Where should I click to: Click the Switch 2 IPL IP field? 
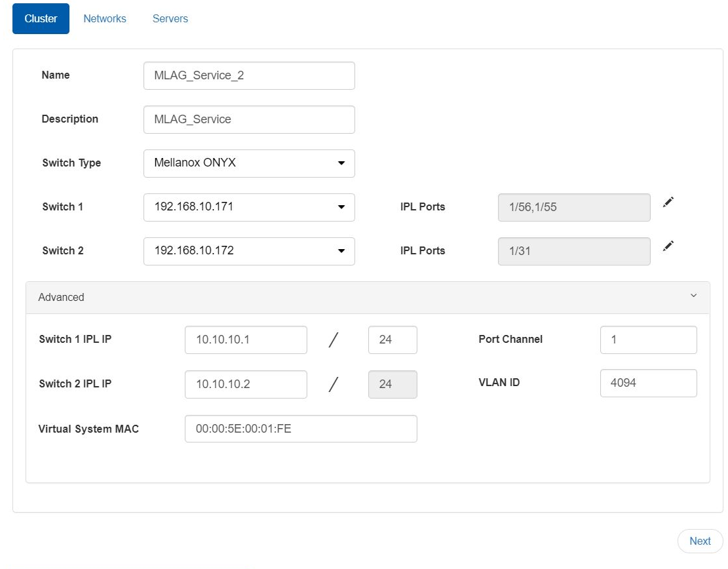[246, 384]
